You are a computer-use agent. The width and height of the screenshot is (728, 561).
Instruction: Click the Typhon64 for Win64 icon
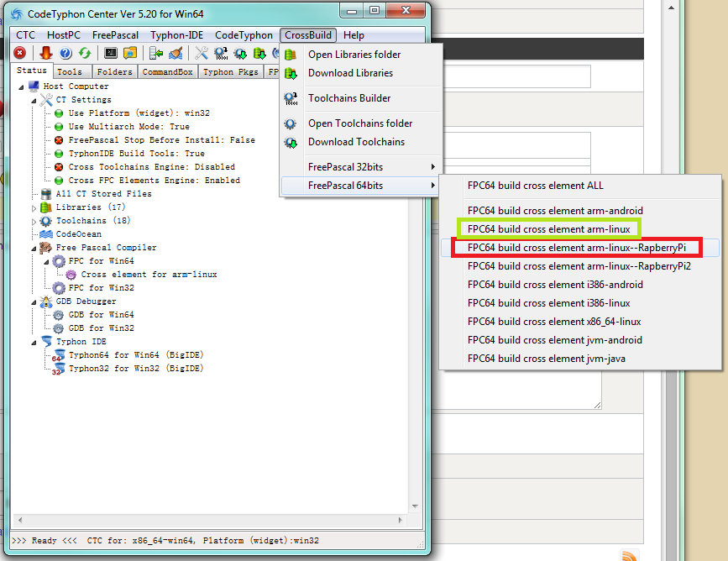(x=59, y=356)
